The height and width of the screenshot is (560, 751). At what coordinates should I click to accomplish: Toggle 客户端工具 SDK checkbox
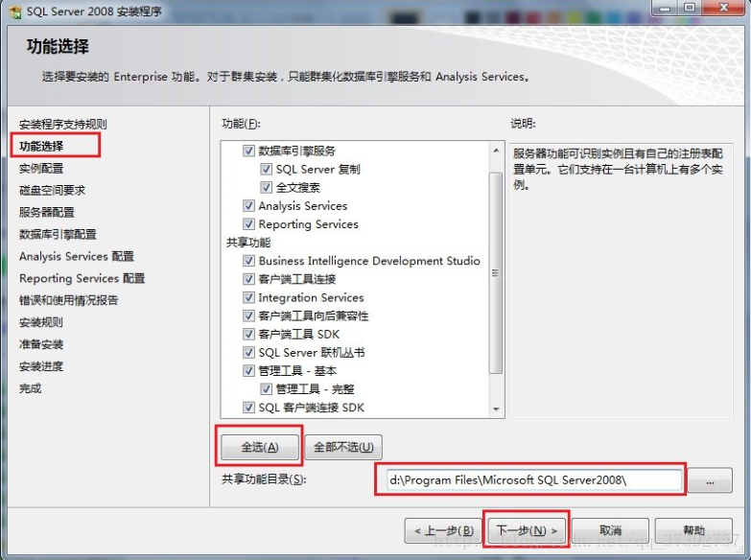(x=248, y=334)
